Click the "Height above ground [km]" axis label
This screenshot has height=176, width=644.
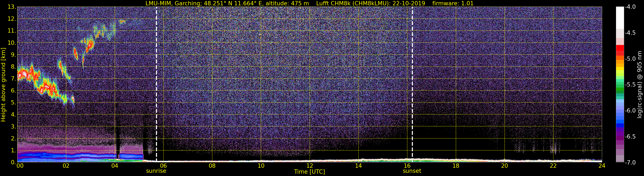click(3, 85)
